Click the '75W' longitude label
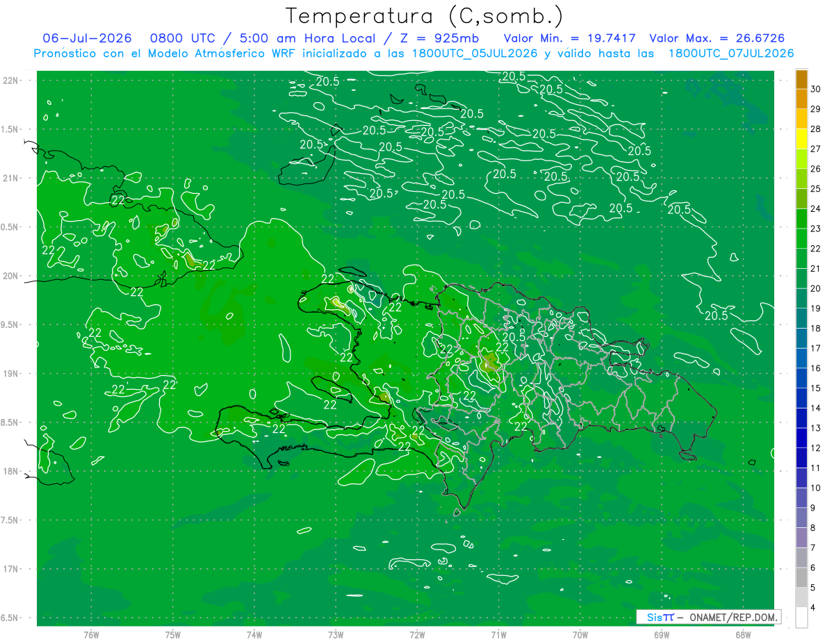 pyautogui.click(x=172, y=635)
